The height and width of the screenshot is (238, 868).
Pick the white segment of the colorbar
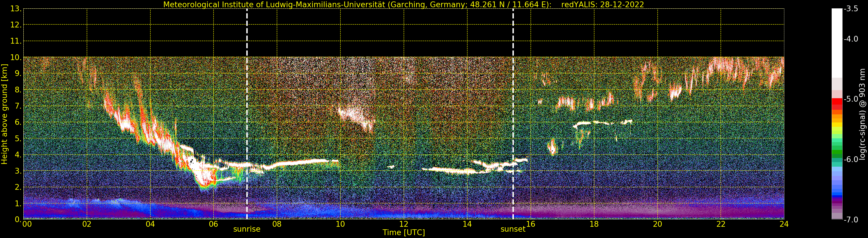coord(837,43)
